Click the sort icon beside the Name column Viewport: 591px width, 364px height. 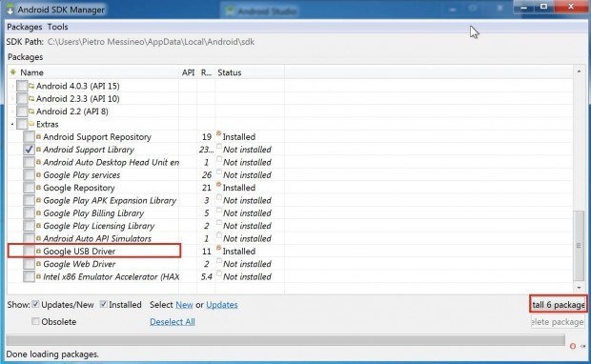(x=13, y=72)
